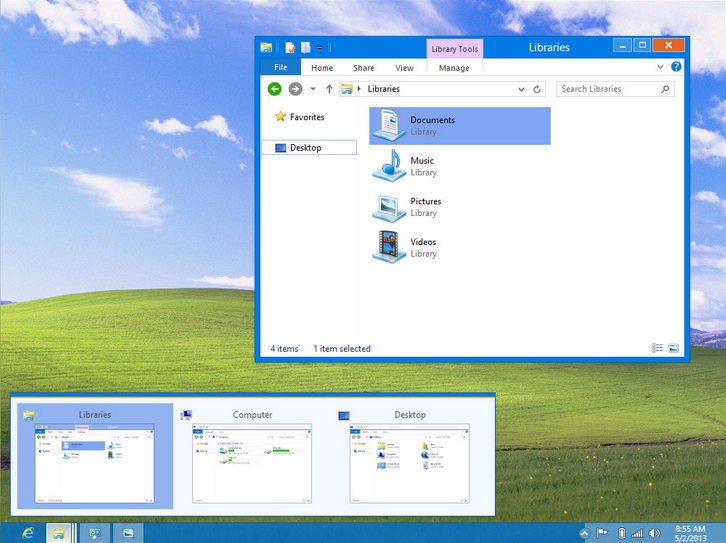This screenshot has width=726, height=543.
Task: Click the fourth taskbar button with the window icon
Action: 128,533
